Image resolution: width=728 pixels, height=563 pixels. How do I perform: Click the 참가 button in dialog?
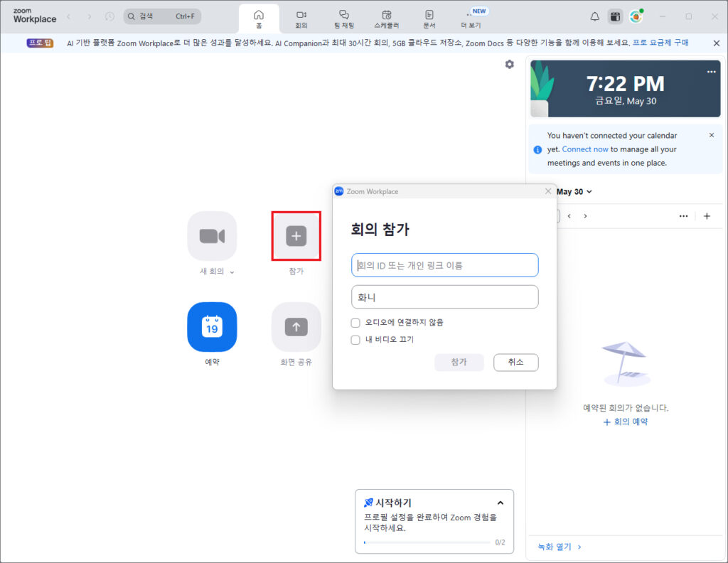[x=459, y=362]
